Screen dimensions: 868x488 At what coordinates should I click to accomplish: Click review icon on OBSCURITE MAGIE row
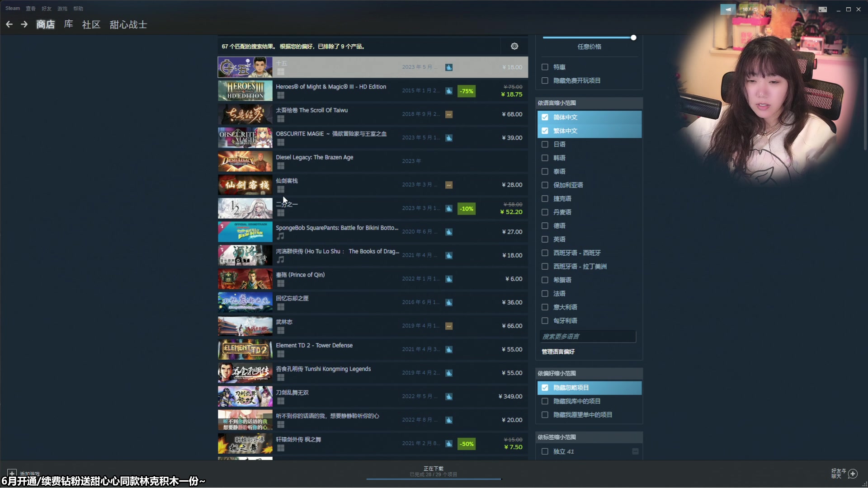[x=449, y=138]
